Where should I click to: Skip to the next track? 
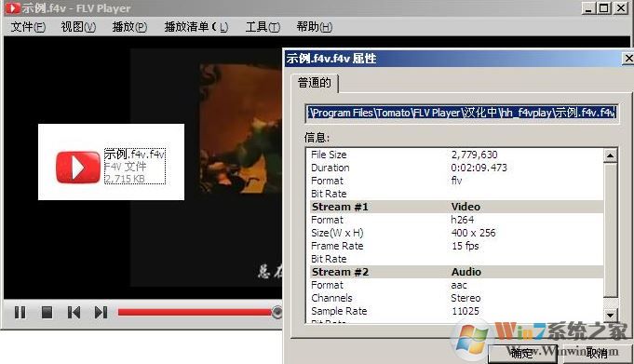(x=101, y=312)
